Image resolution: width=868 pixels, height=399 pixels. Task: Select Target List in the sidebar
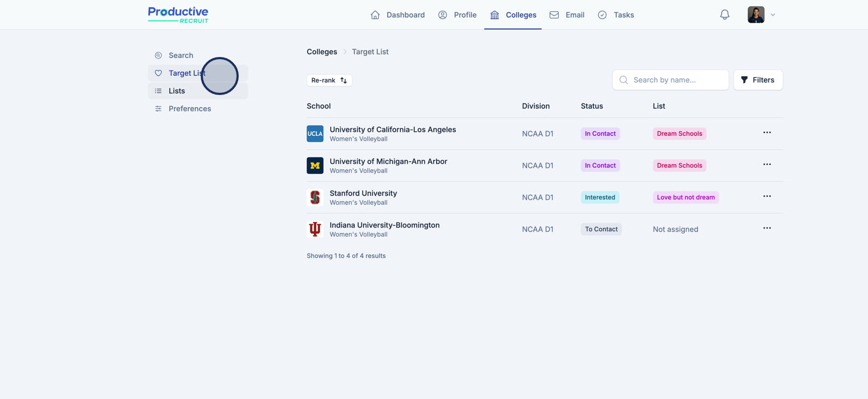[x=198, y=73]
